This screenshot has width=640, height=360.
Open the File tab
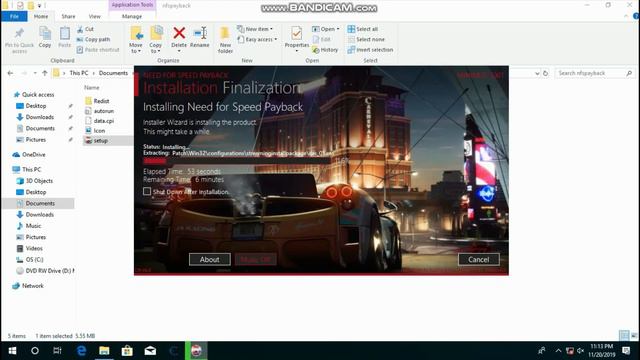(x=14, y=16)
